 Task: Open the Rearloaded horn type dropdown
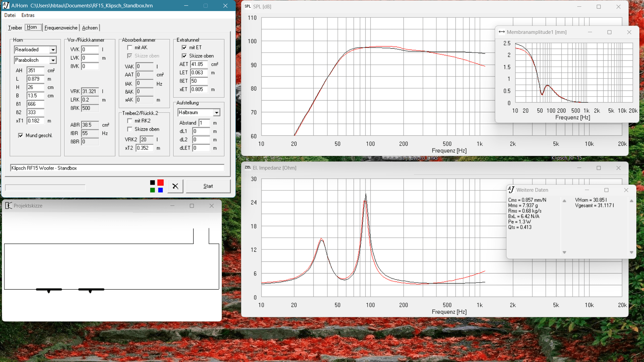(53, 50)
